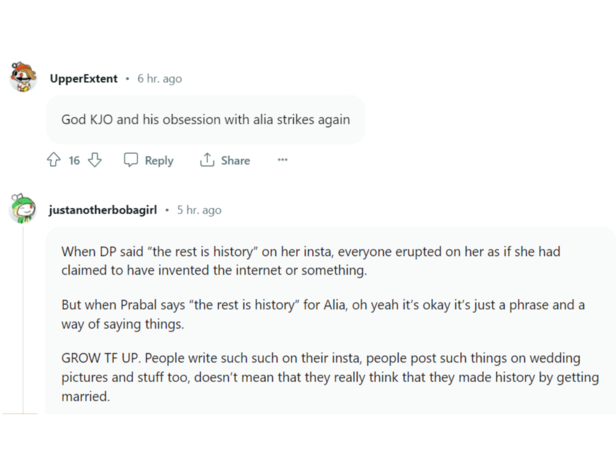Visit the UpperExtent username link
The image size is (616, 462).
pos(83,78)
